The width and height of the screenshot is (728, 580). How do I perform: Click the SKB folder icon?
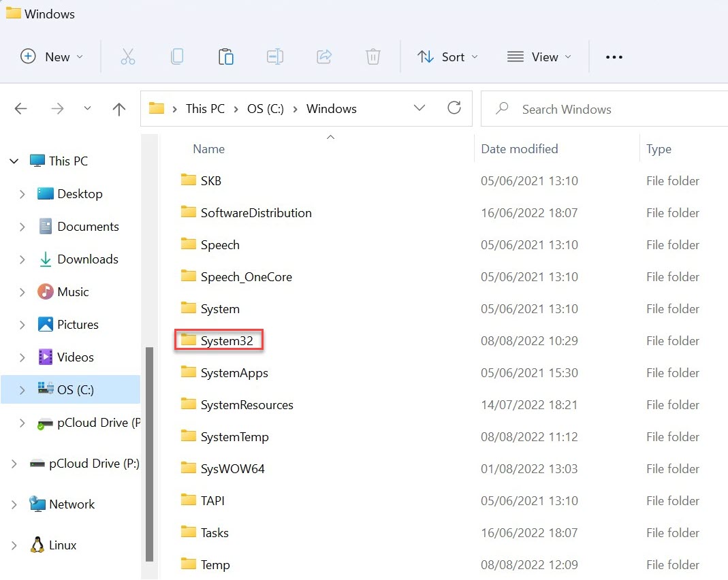click(189, 180)
